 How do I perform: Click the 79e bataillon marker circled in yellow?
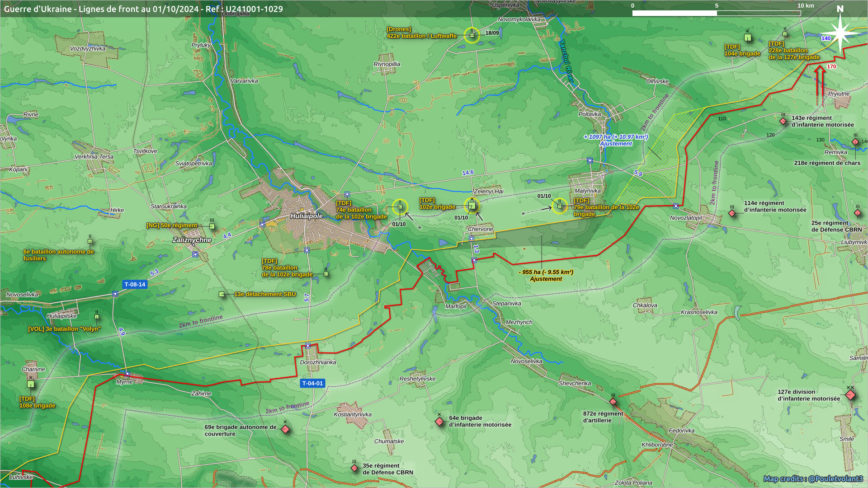(x=559, y=206)
